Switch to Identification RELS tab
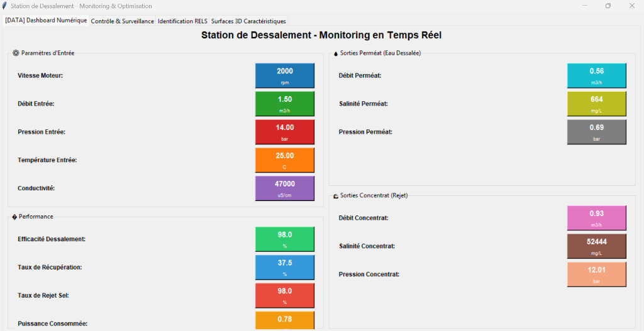 coord(182,21)
